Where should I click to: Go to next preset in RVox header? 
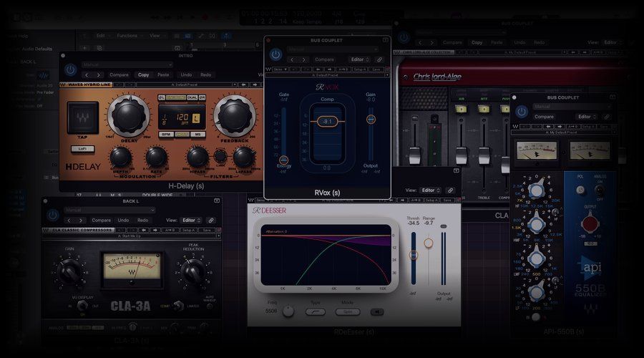pyautogui.click(x=303, y=59)
